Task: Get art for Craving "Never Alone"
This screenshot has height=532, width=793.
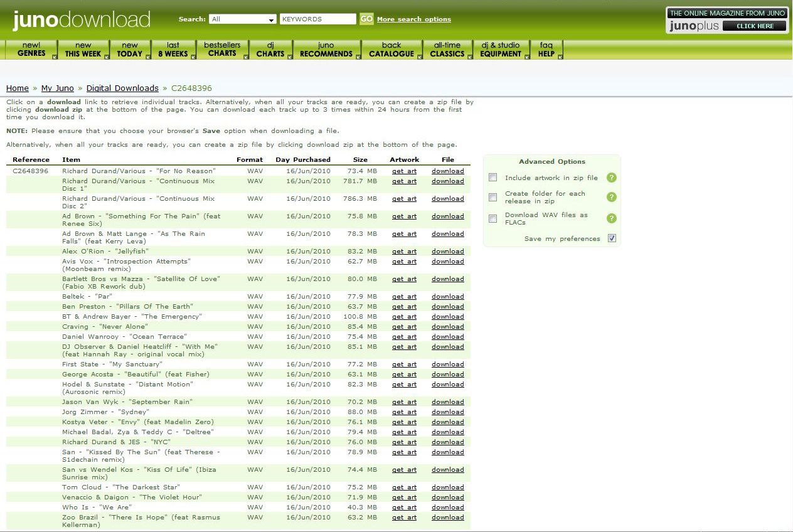Action: click(x=404, y=327)
